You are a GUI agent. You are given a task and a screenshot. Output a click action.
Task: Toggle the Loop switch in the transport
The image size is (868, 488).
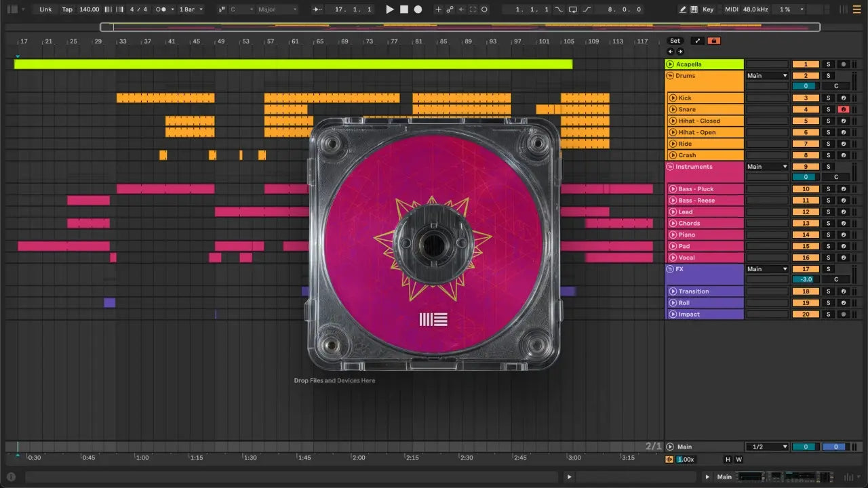(x=573, y=9)
